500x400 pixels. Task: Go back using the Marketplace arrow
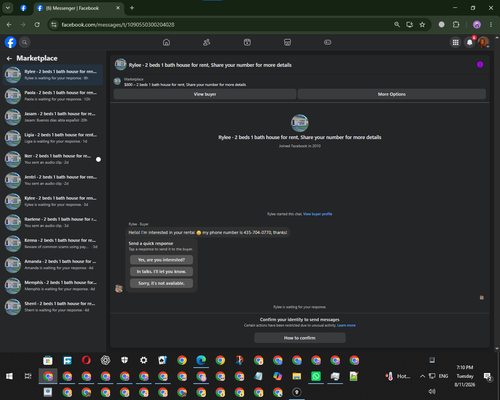9,58
